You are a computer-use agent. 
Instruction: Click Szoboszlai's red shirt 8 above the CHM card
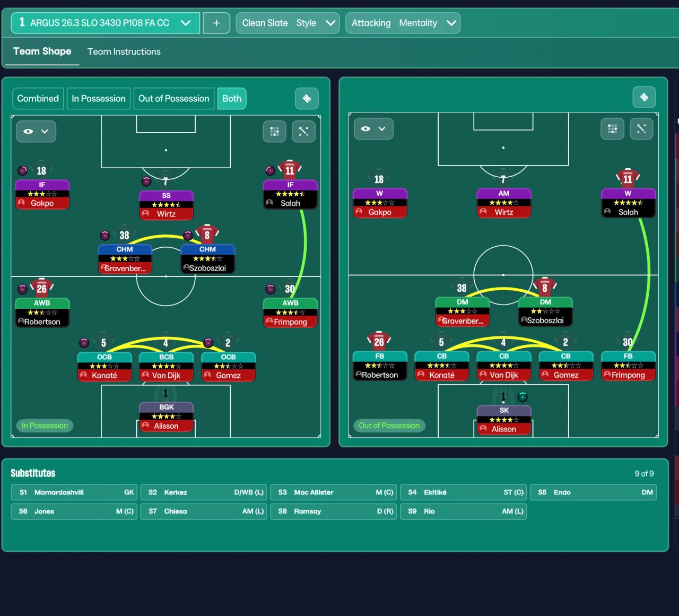coord(207,234)
